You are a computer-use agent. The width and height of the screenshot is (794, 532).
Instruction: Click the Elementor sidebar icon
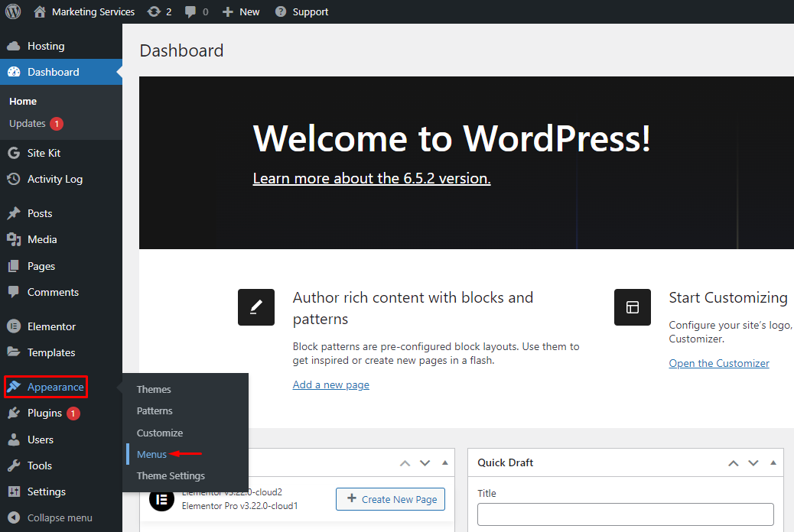pos(14,326)
